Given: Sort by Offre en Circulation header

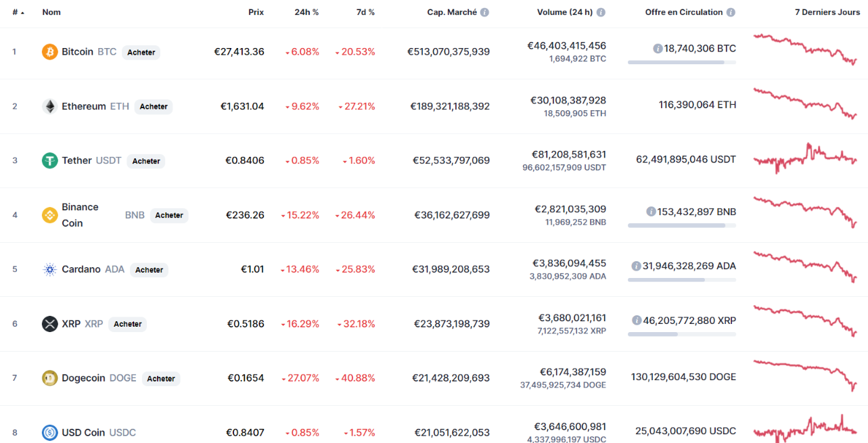Looking at the screenshot, I should pos(683,12).
